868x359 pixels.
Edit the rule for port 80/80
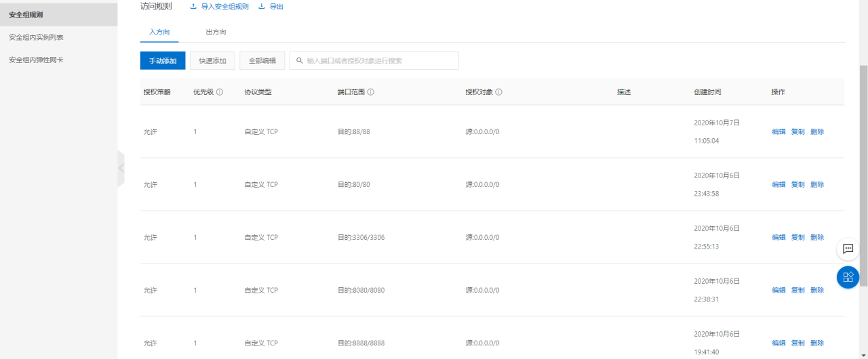point(778,185)
